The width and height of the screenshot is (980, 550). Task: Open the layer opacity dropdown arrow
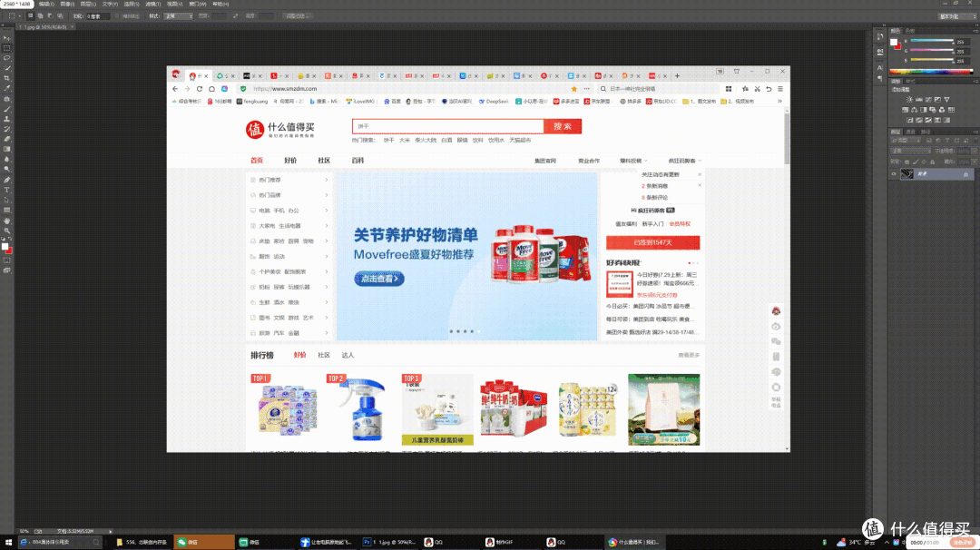tap(975, 152)
